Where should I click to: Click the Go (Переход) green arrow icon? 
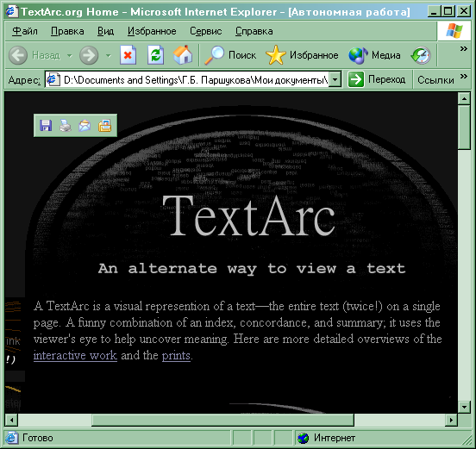(x=356, y=79)
